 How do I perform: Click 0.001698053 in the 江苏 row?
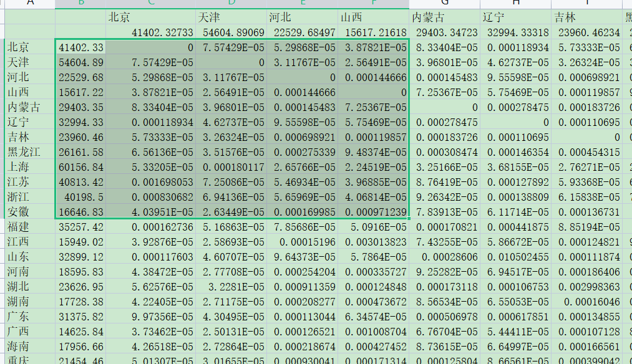click(x=151, y=182)
